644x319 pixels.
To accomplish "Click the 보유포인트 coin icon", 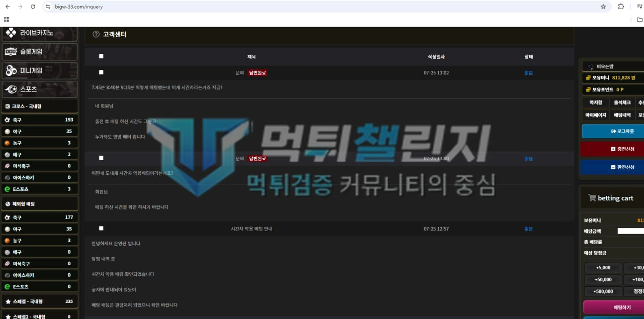I will click(x=588, y=89).
